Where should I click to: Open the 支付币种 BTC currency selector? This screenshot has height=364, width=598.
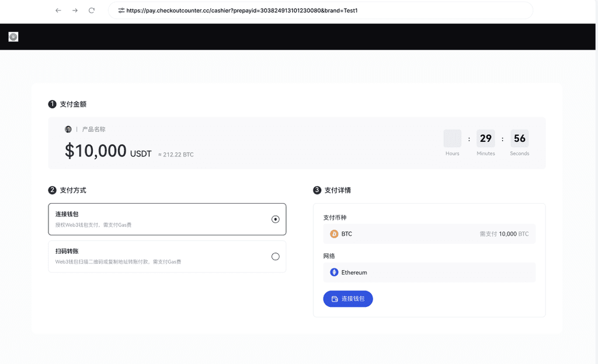[429, 234]
